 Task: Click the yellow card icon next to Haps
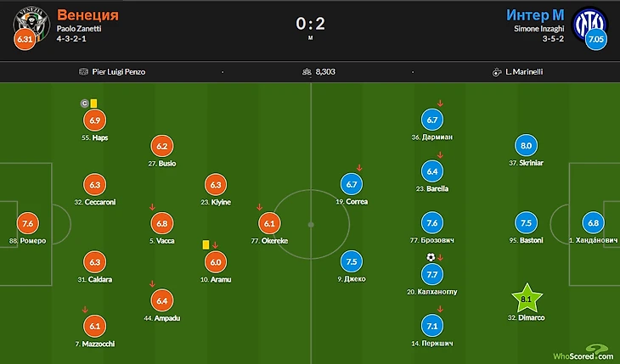click(x=93, y=104)
